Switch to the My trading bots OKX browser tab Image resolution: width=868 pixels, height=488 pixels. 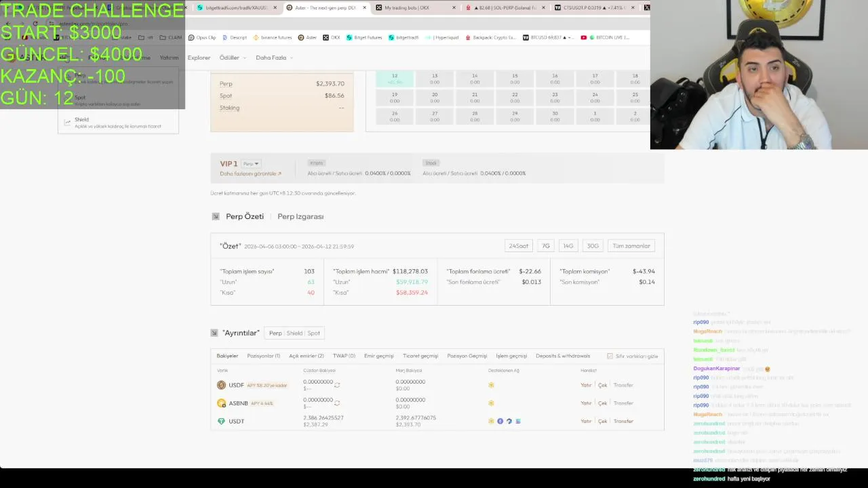414,8
